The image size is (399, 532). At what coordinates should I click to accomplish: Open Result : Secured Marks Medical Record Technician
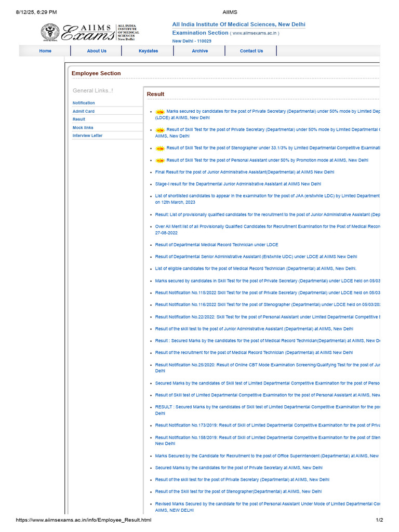coord(268,341)
